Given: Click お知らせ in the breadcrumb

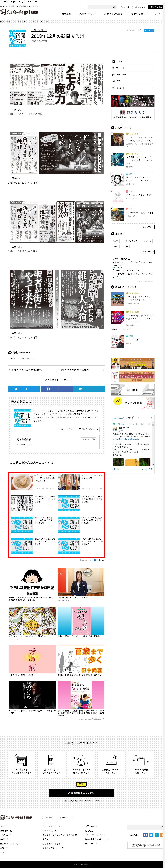Looking at the screenshot, I should (x=9, y=21).
